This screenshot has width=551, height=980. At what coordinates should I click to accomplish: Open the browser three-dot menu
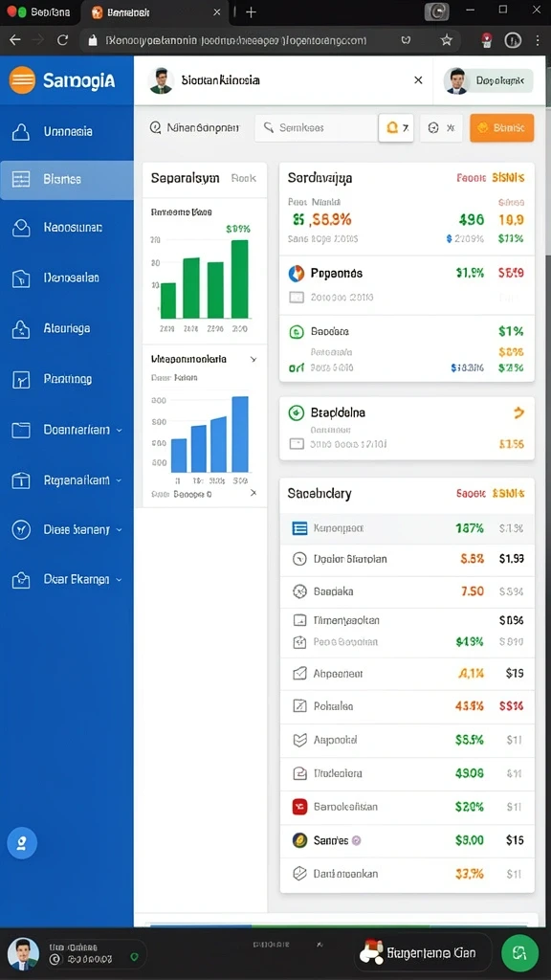click(538, 40)
